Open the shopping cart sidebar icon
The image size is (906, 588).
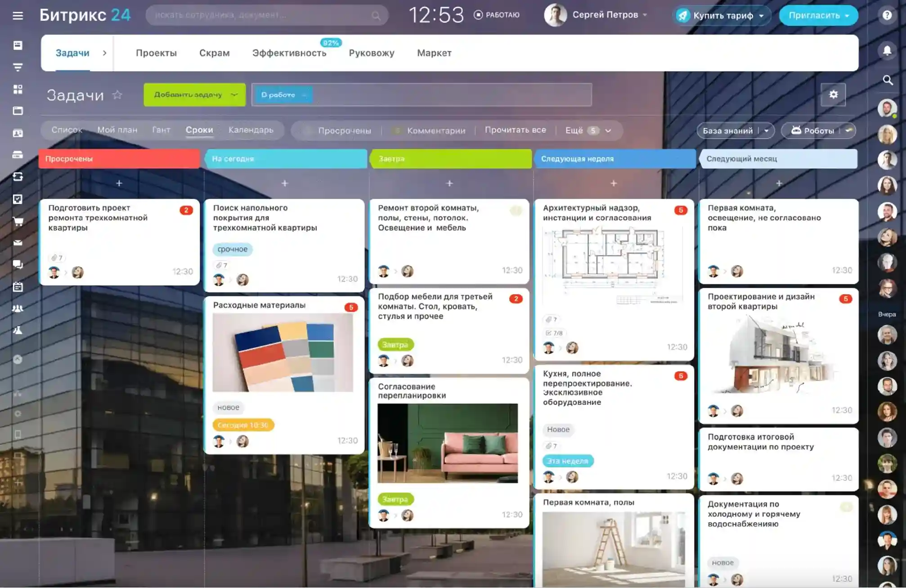[x=18, y=221]
